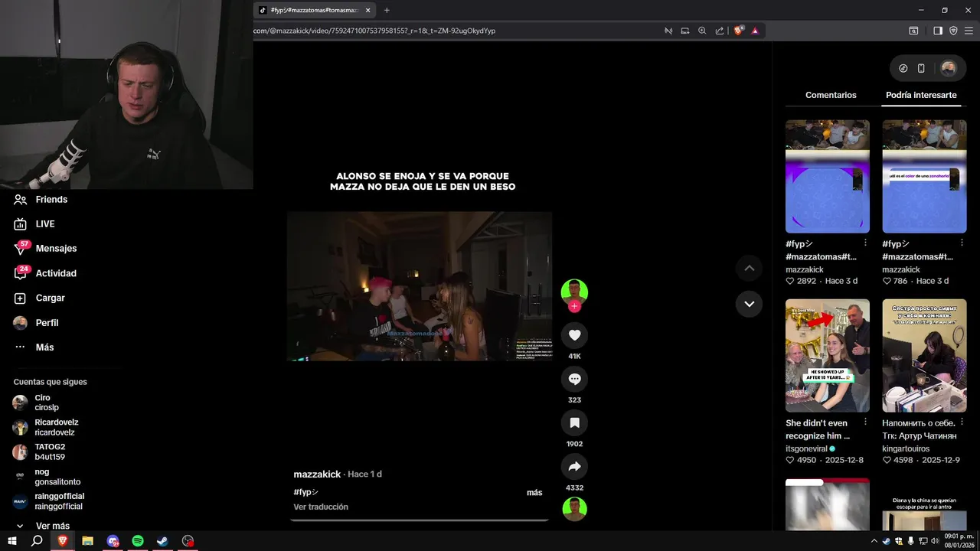Open mazzakick avatar beside the video
Image resolution: width=980 pixels, height=551 pixels.
tap(574, 292)
